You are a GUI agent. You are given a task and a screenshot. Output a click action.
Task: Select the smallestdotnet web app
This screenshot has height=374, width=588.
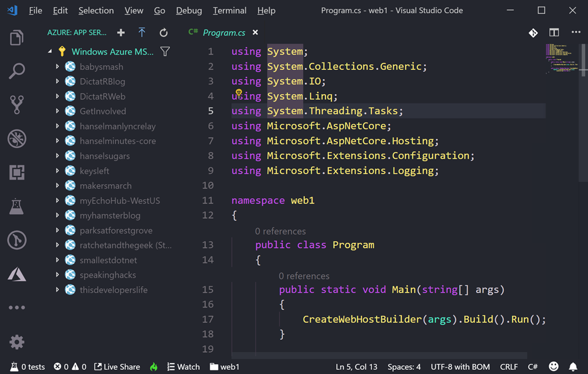[x=108, y=260]
